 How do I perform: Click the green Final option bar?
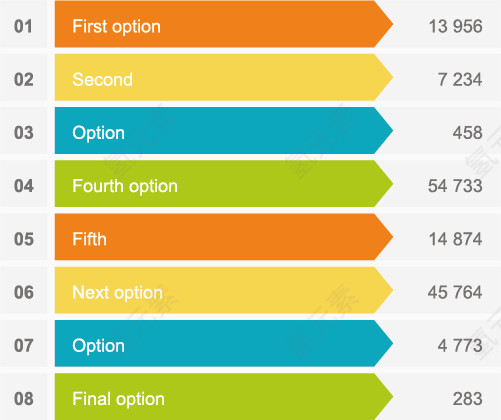224,397
